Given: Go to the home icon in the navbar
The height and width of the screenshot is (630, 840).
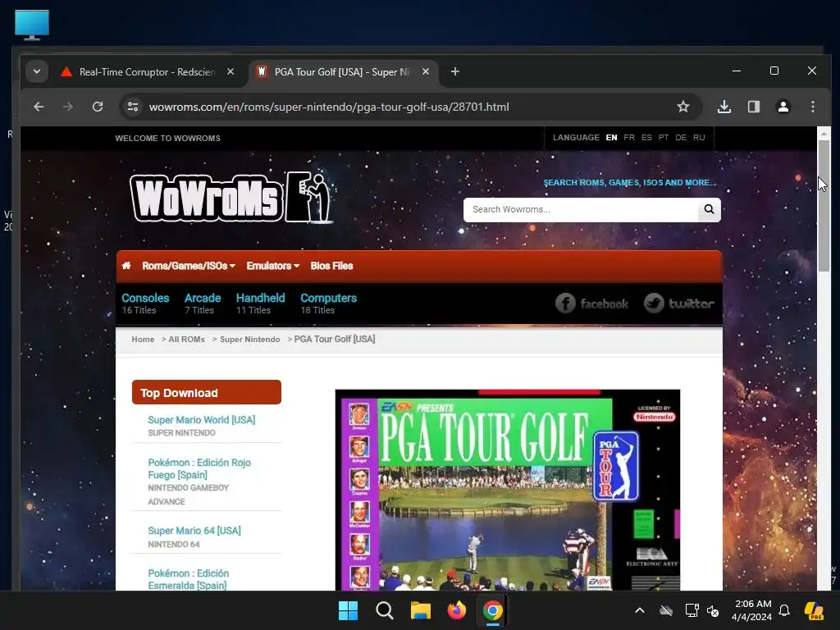Looking at the screenshot, I should [126, 266].
